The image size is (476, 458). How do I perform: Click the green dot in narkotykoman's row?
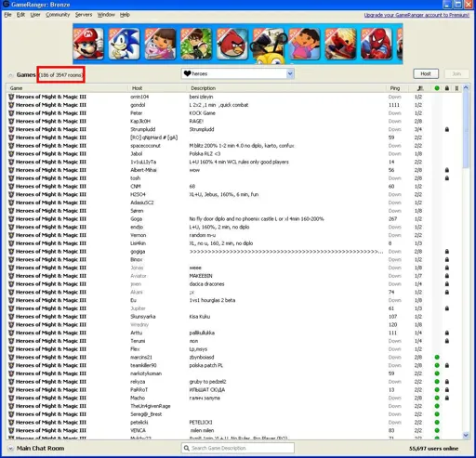[437, 373]
